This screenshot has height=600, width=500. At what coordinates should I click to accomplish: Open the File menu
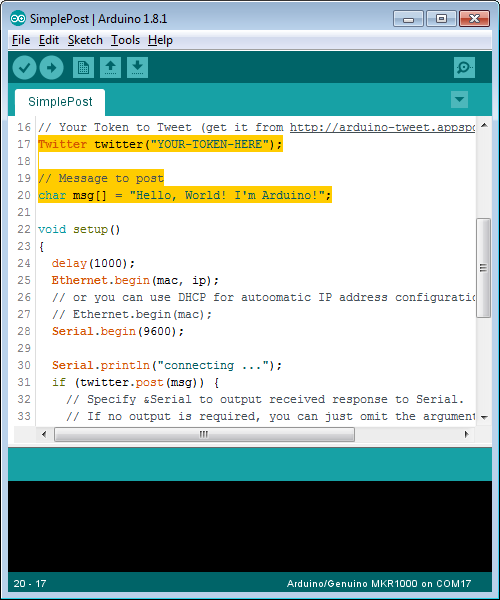pyautogui.click(x=21, y=40)
